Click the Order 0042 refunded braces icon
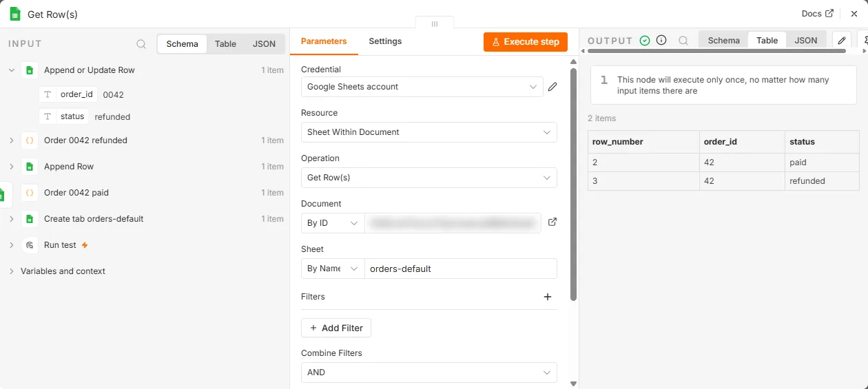This screenshot has width=868, height=389. pos(30,140)
